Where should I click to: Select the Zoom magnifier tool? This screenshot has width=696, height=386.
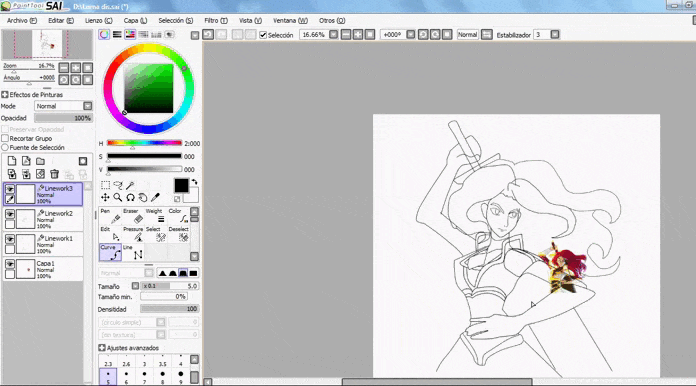(x=118, y=197)
